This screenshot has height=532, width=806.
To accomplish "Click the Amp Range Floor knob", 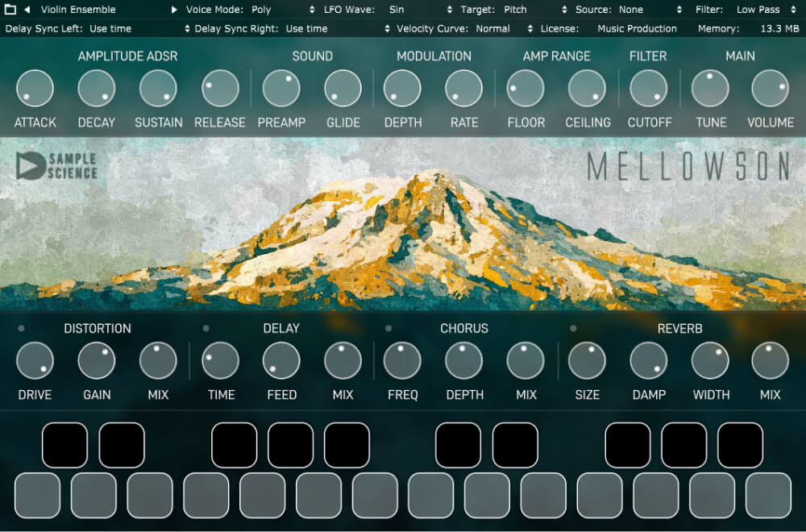I will tap(526, 89).
